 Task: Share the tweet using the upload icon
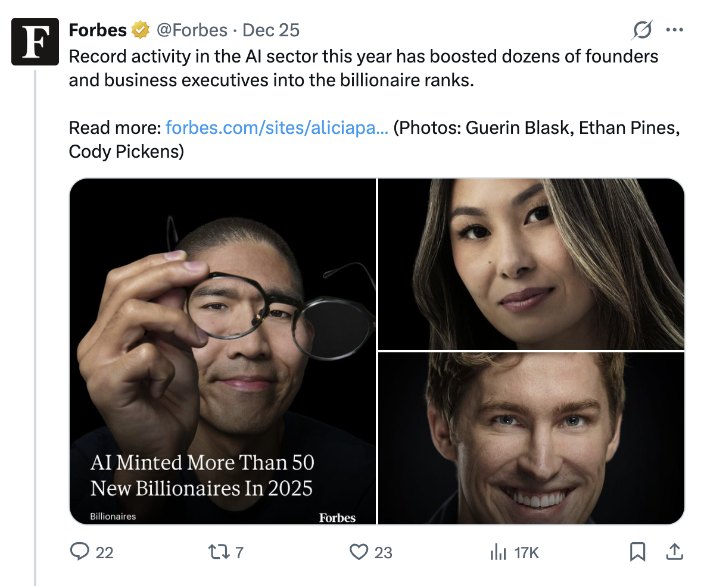pos(674,552)
